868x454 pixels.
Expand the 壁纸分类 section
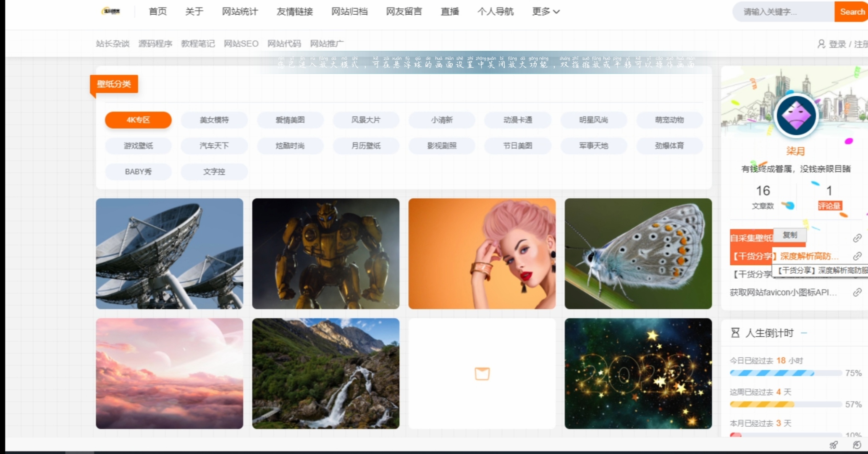[115, 84]
